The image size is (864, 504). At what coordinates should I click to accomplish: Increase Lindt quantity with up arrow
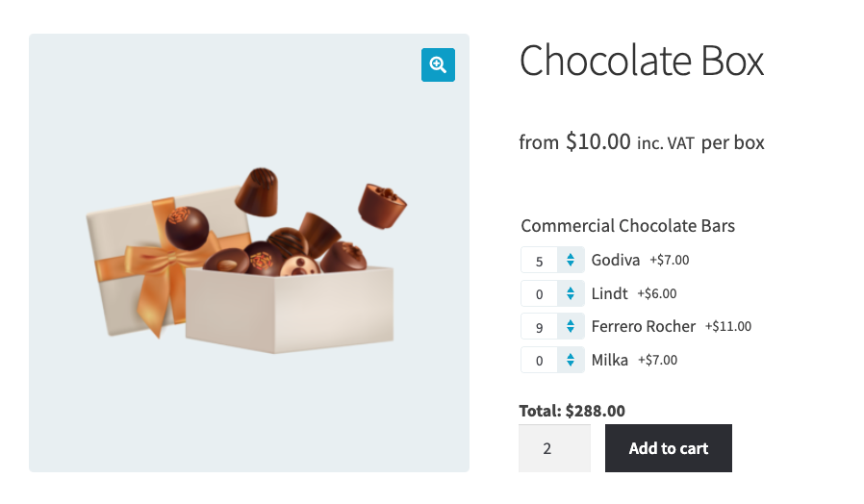[571, 289]
